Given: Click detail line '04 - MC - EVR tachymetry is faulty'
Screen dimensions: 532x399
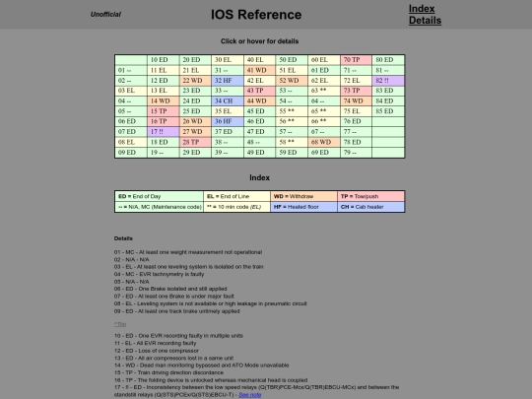Looking at the screenshot, I should tap(159, 274).
